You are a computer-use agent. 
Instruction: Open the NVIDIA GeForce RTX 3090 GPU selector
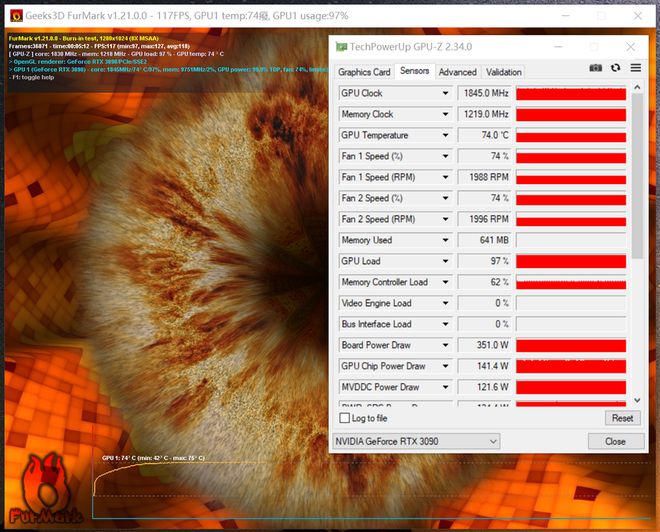[x=416, y=441]
